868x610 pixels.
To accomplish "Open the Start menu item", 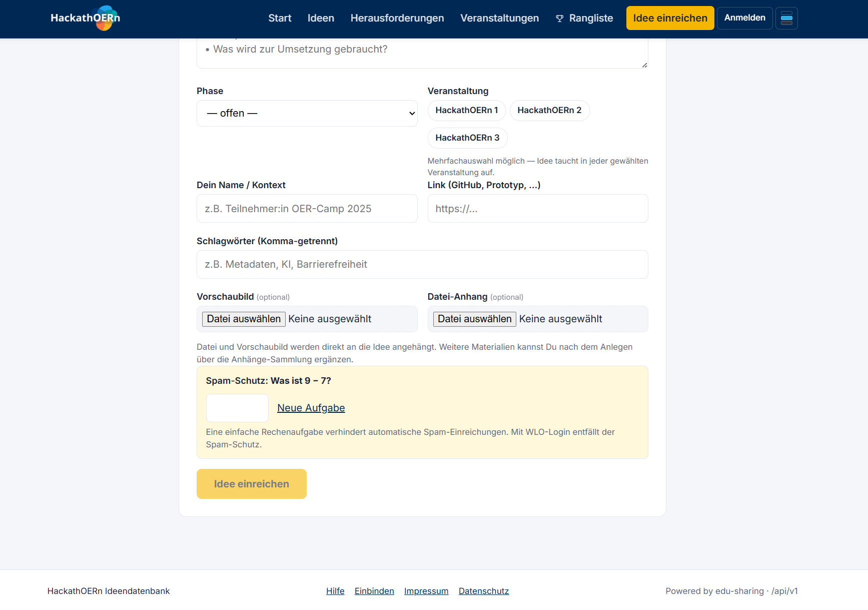I will [280, 18].
